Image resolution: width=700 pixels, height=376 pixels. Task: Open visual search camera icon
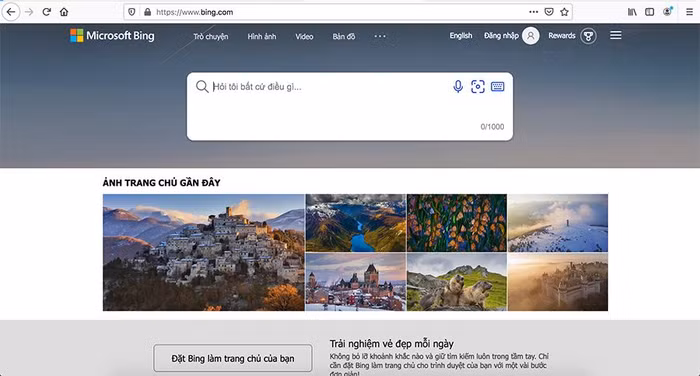tap(478, 87)
